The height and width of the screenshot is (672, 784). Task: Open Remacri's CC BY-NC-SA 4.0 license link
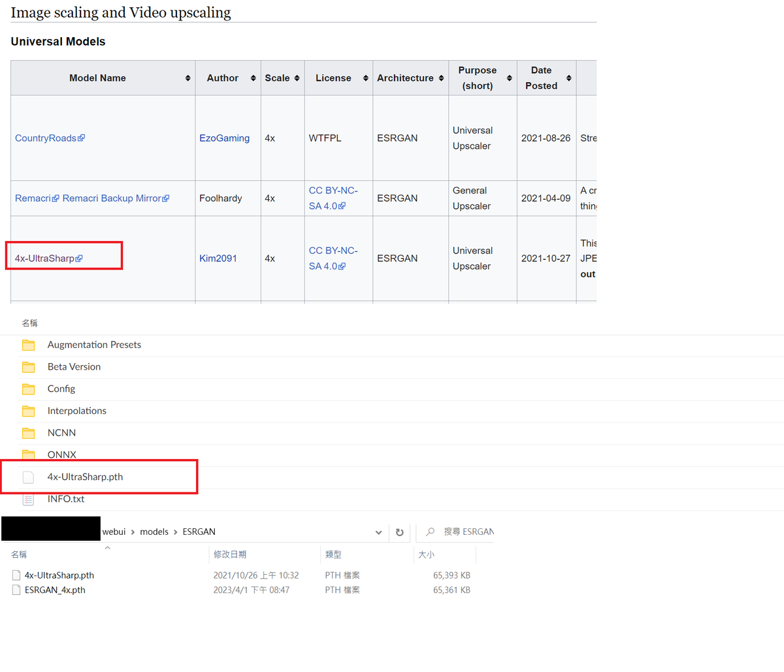tap(333, 198)
